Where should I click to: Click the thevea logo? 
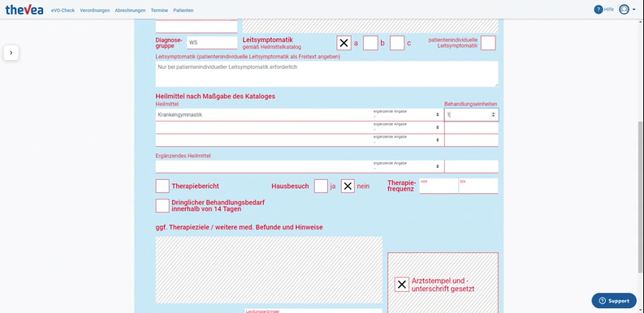24,10
